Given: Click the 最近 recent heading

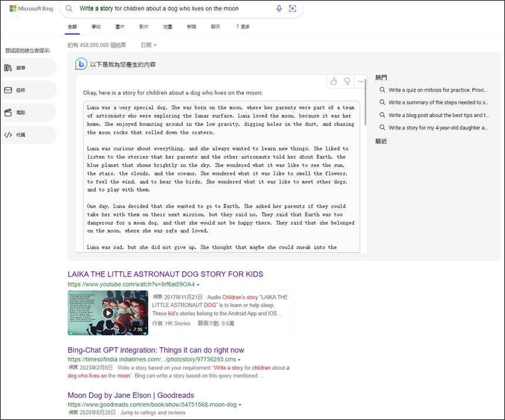Looking at the screenshot, I should click(381, 141).
